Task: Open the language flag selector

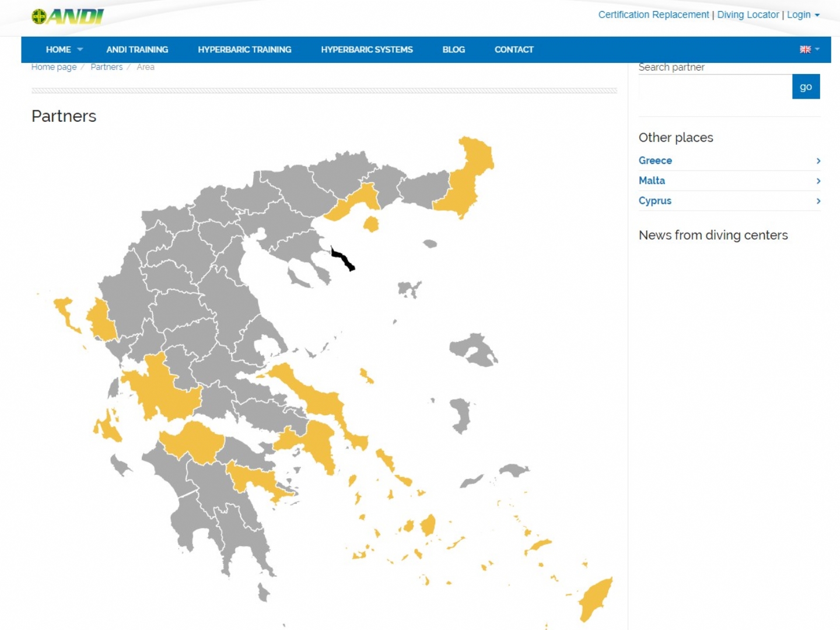Action: tap(809, 50)
